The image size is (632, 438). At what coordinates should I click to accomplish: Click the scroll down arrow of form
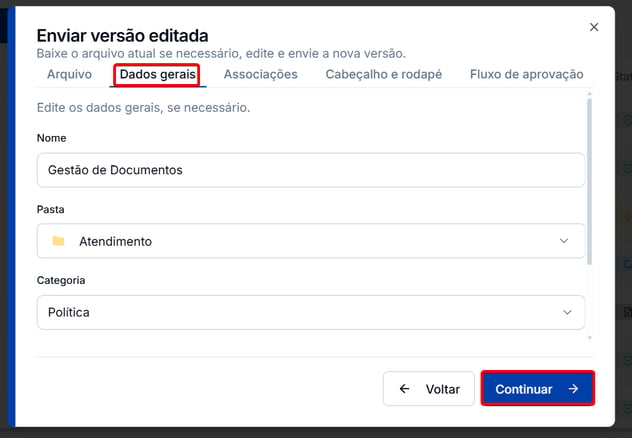pyautogui.click(x=590, y=338)
